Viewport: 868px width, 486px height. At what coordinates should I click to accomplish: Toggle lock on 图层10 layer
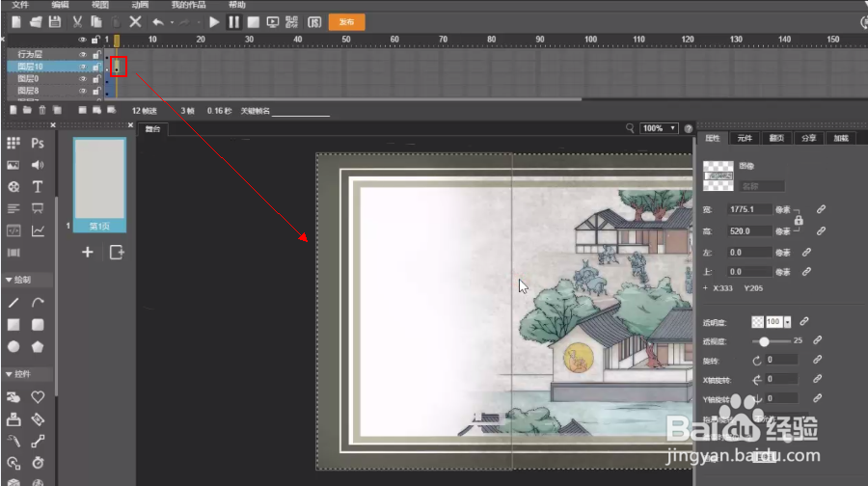tap(96, 67)
